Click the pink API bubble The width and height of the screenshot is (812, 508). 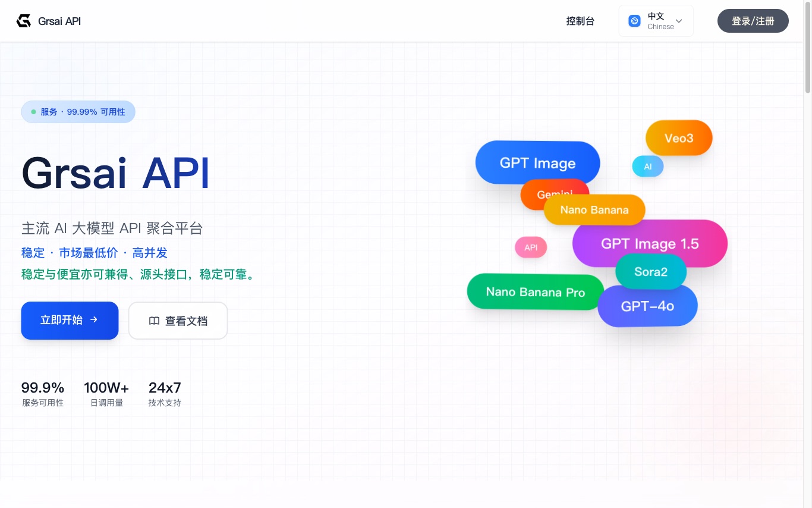click(x=530, y=247)
